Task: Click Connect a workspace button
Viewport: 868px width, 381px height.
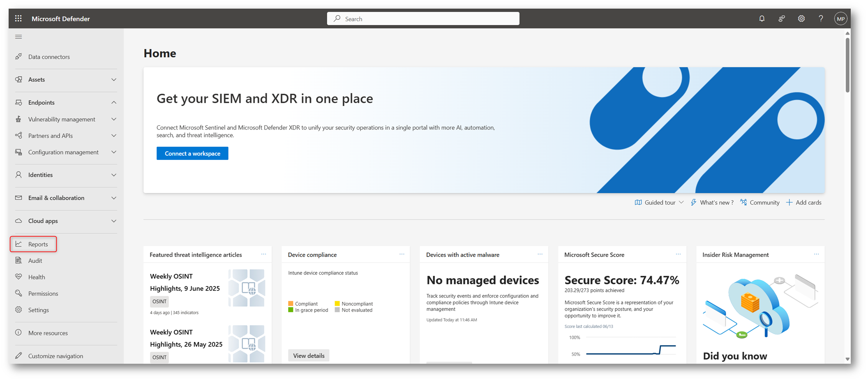Action: (x=192, y=153)
